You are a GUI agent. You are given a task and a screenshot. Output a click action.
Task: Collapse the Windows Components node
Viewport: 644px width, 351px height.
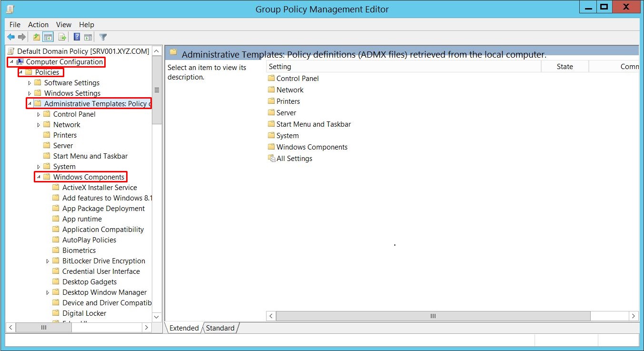[x=39, y=177]
